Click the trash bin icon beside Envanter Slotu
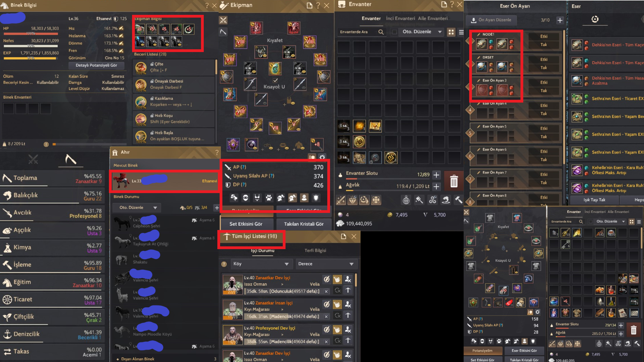This screenshot has height=362, width=644. tap(454, 181)
